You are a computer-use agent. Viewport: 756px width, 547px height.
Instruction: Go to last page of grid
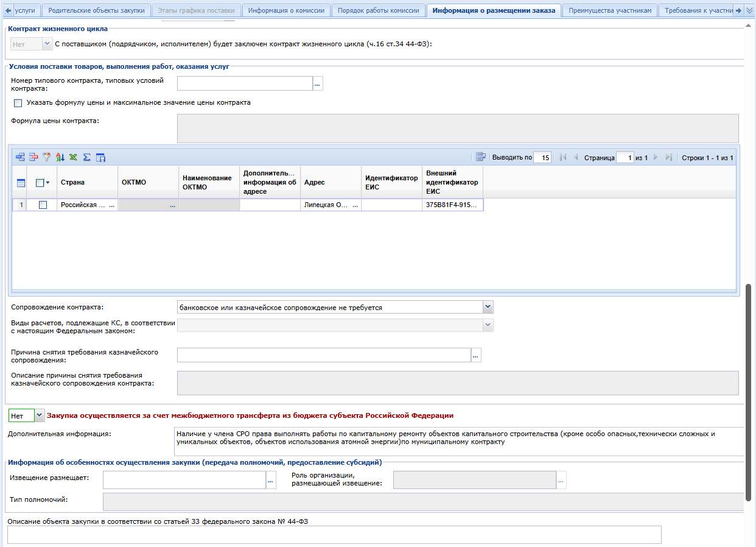668,157
